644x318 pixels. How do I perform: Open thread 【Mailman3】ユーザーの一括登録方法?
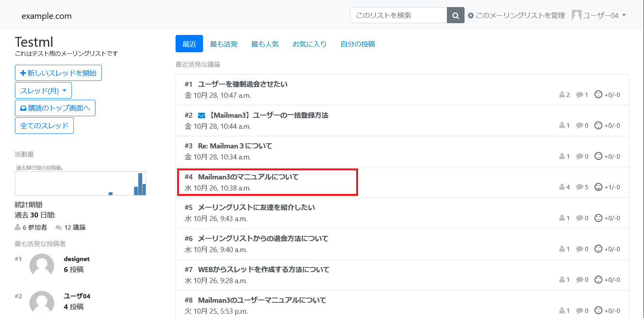(268, 115)
